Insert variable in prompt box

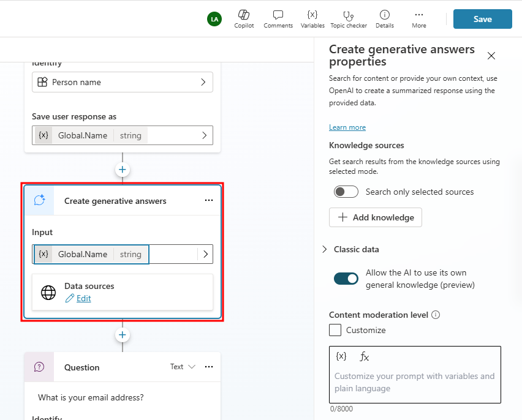pyautogui.click(x=341, y=356)
